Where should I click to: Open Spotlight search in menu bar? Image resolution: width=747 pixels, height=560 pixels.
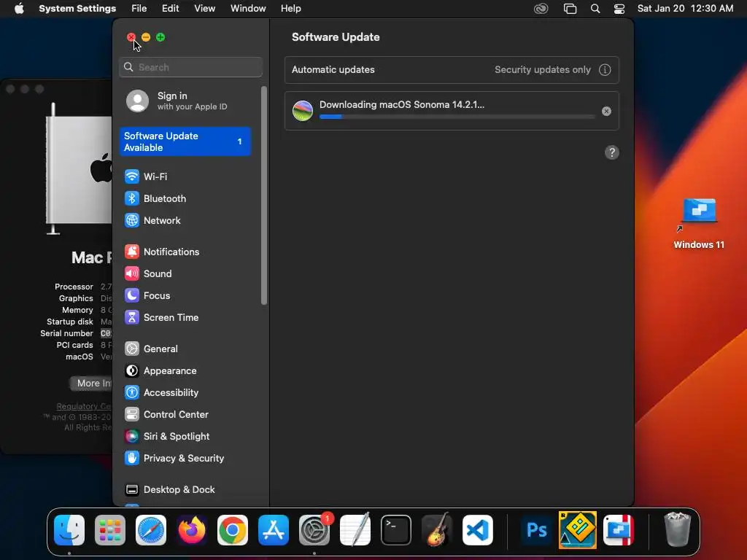(x=595, y=9)
